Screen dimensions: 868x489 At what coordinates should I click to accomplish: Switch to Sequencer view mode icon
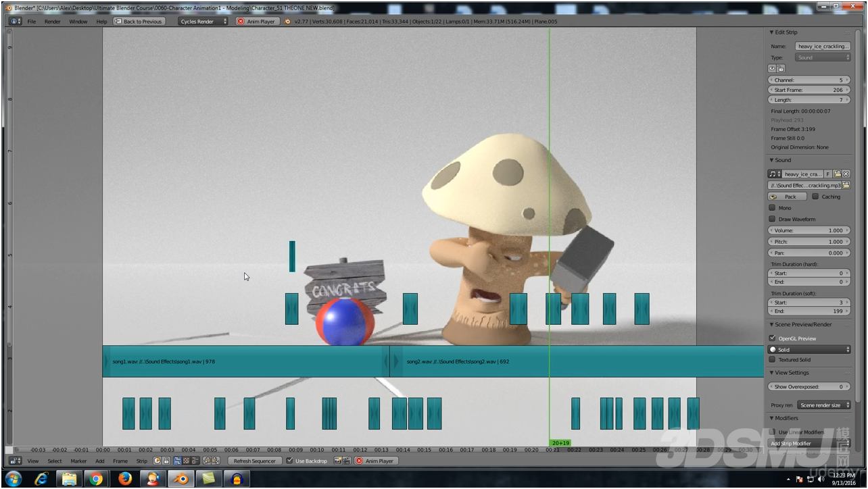tap(177, 461)
